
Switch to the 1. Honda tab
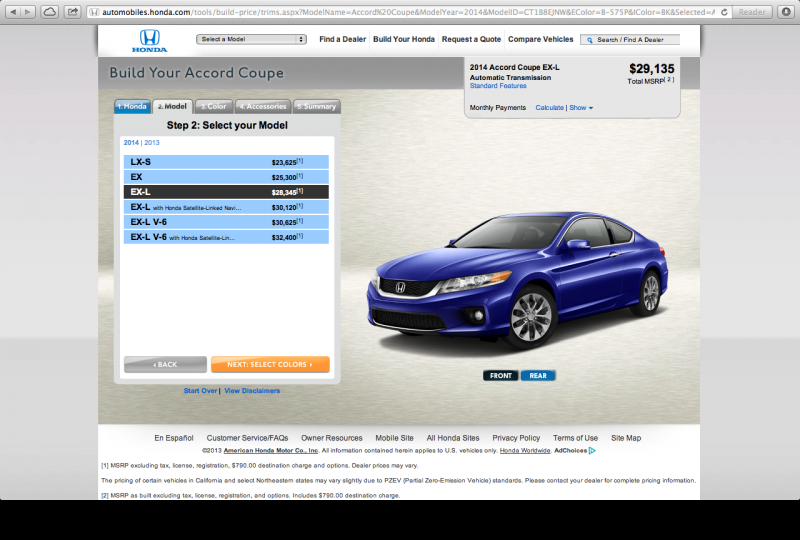point(132,106)
